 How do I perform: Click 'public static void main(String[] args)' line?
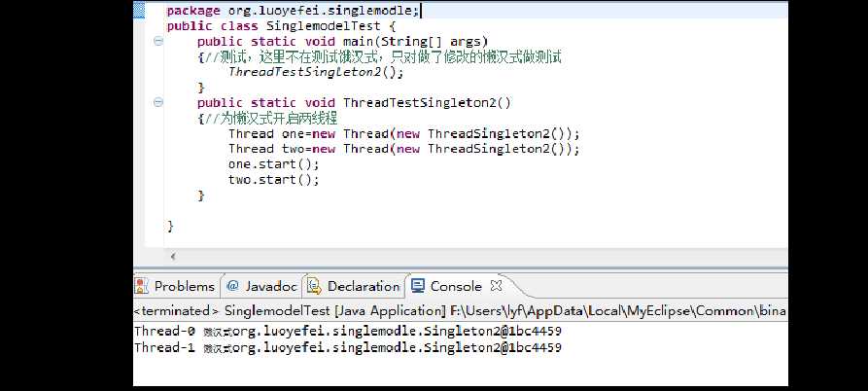343,42
